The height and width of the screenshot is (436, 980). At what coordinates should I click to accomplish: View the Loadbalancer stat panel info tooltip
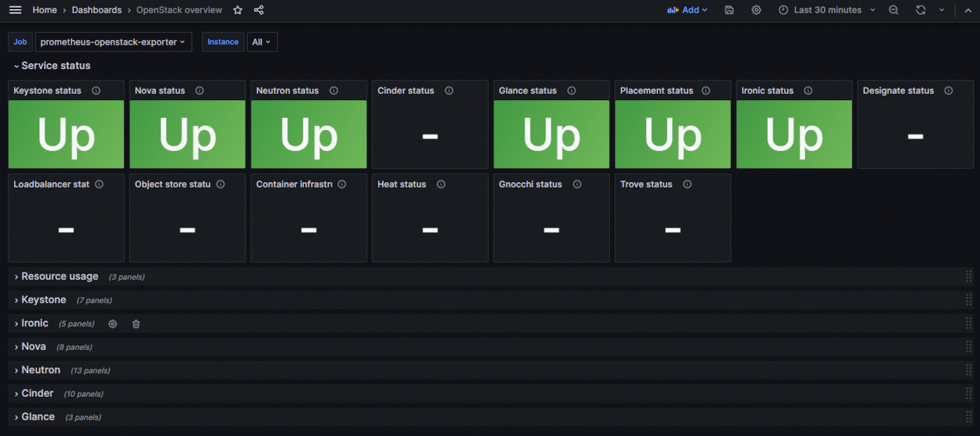pyautogui.click(x=99, y=184)
